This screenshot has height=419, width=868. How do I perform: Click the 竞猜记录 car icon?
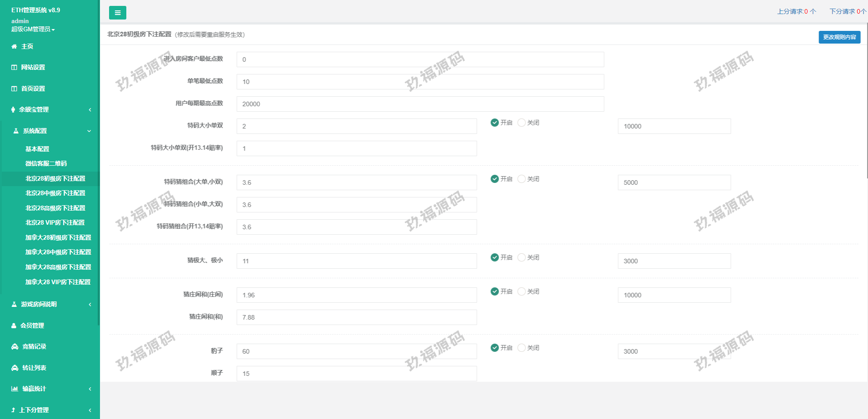pos(15,346)
